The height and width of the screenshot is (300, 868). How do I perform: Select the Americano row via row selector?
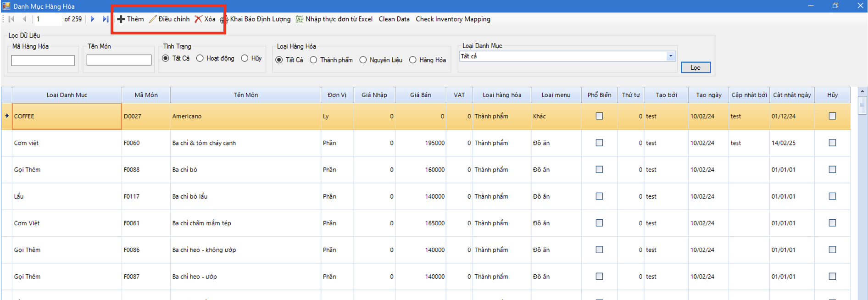point(6,116)
